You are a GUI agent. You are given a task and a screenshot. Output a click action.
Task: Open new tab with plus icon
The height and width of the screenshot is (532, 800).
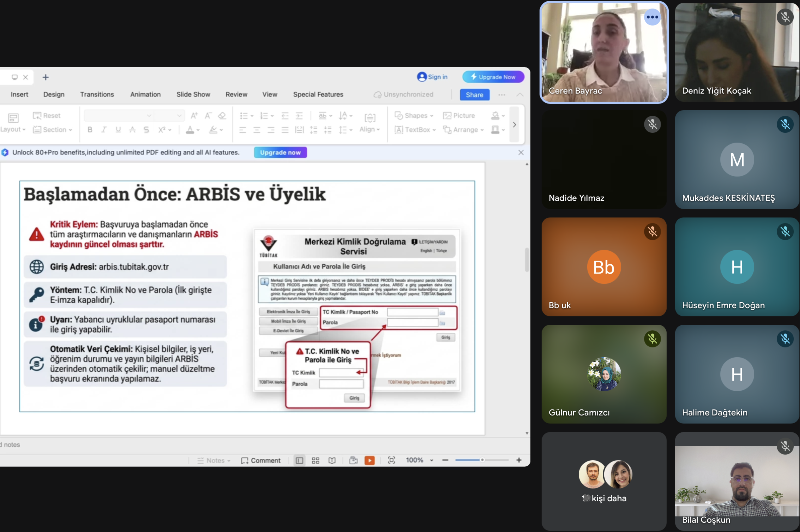pos(46,77)
